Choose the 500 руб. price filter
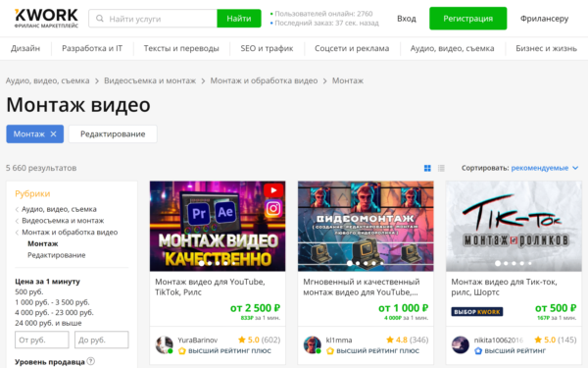The width and height of the screenshot is (588, 368). tap(28, 291)
